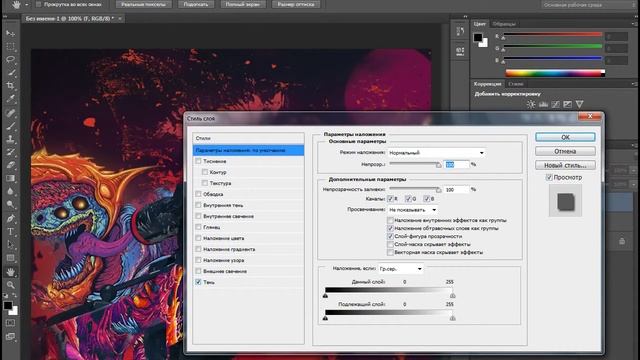The width and height of the screenshot is (640, 360).
Task: Uncheck the R channel checkbox
Action: pos(390,199)
